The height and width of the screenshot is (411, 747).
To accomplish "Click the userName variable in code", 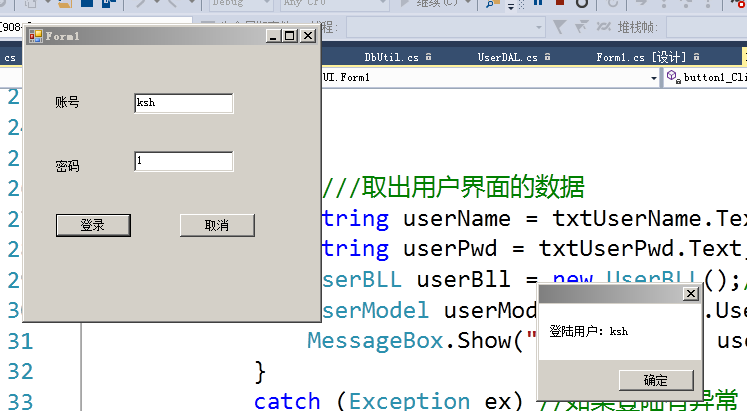I will tap(457, 219).
